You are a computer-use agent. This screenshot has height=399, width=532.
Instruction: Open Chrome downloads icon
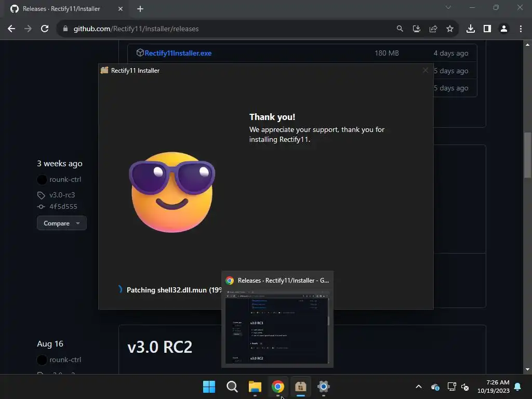(470, 29)
